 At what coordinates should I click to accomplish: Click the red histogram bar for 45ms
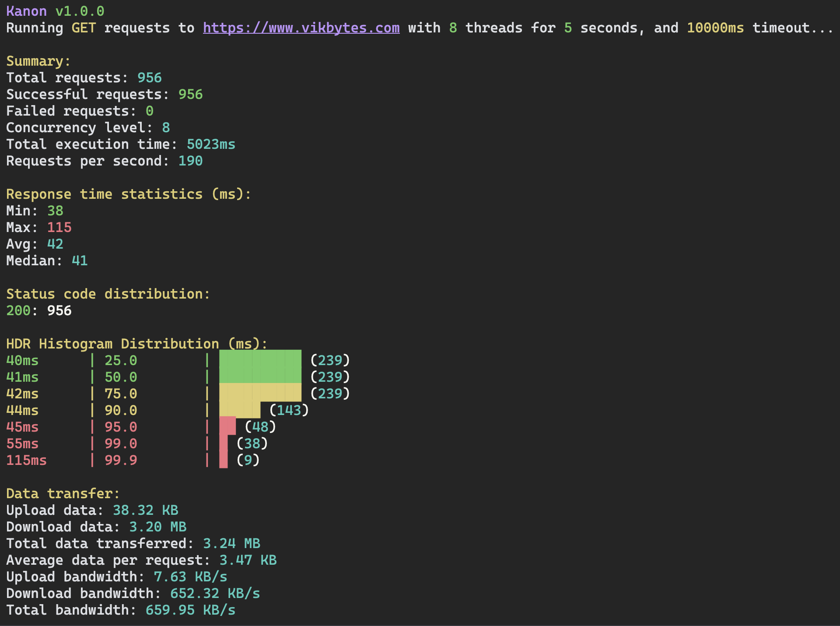pyautogui.click(x=227, y=426)
